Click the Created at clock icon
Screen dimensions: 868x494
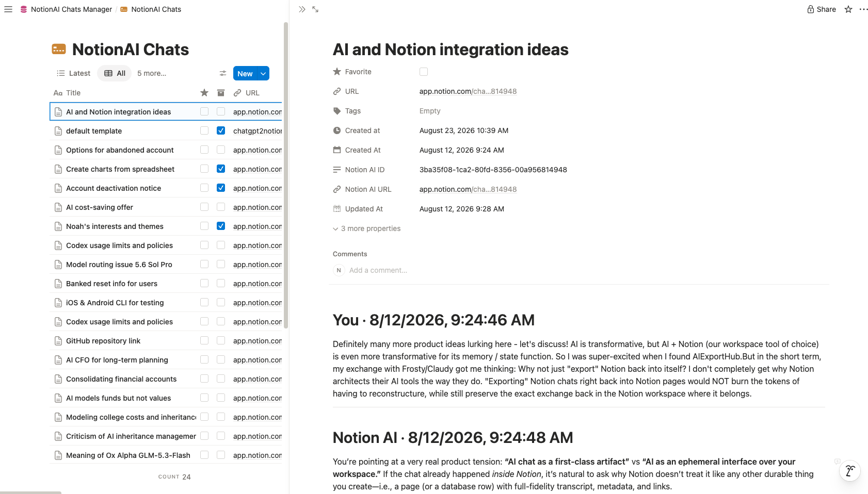[337, 130]
